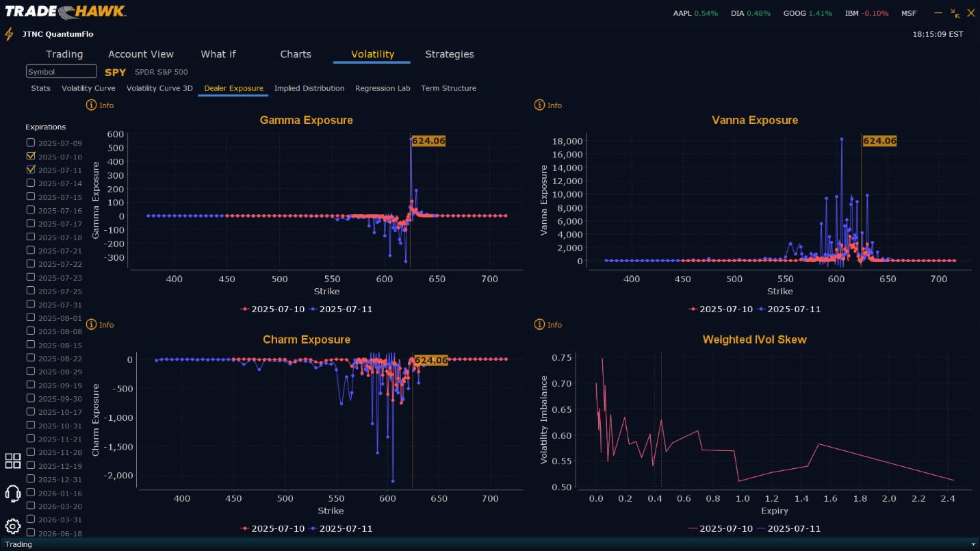Open the grid layout icon in sidebar

pos(13,461)
